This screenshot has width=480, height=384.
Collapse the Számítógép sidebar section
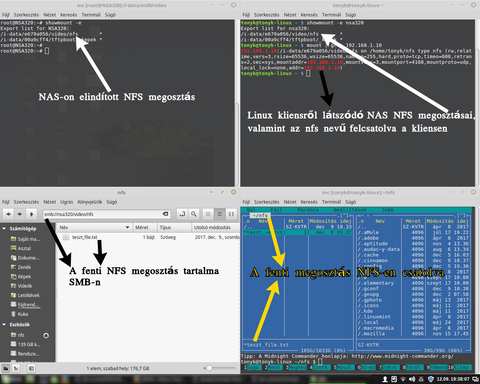[x=4, y=229]
